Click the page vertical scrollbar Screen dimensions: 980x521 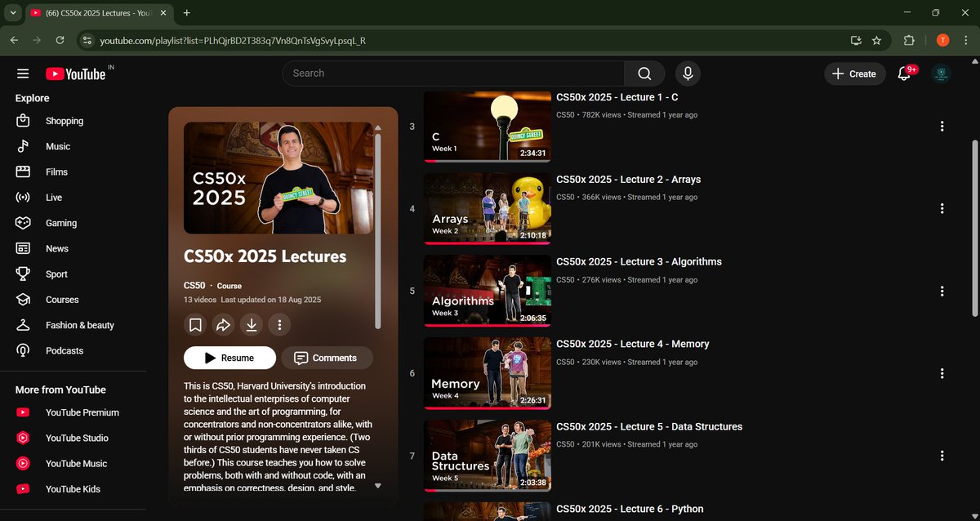pos(974,229)
